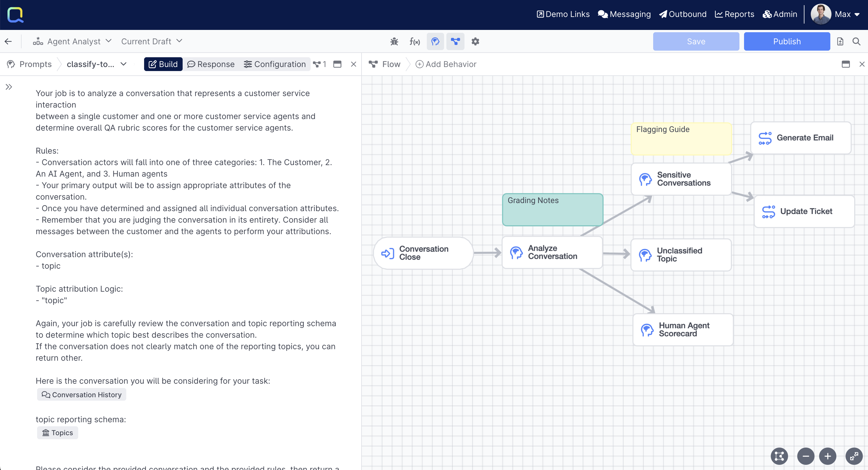This screenshot has height=470, width=868.
Task: Toggle the Prompts panel head icon
Action: (435, 41)
